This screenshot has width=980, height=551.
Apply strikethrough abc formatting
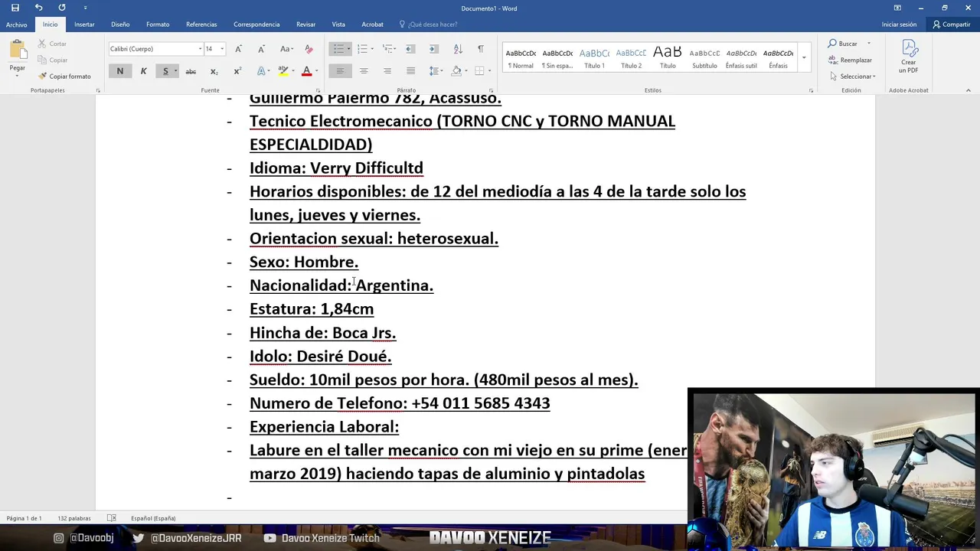click(x=191, y=71)
